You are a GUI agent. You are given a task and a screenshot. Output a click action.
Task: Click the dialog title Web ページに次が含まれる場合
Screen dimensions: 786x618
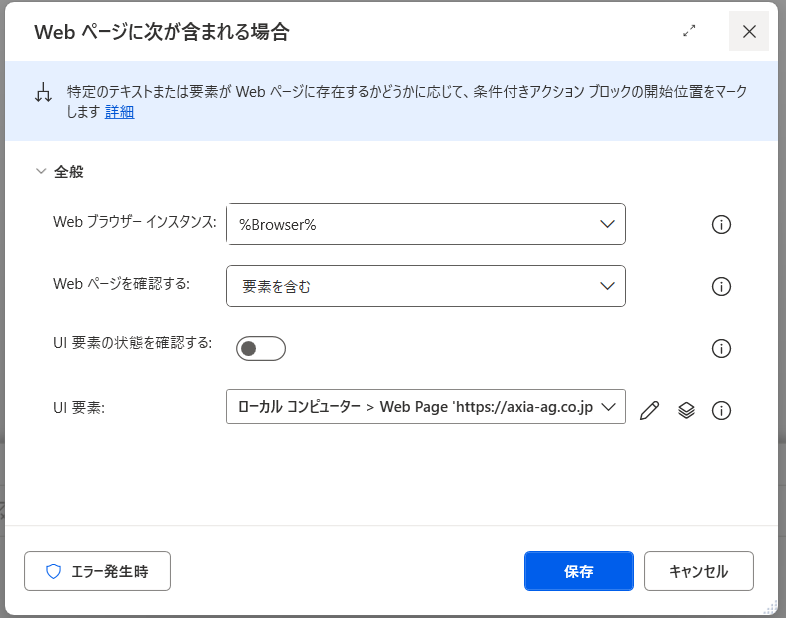[161, 32]
